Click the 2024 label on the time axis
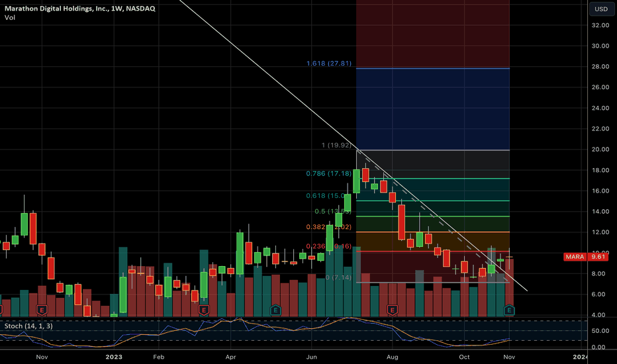The image size is (617, 364). click(x=580, y=357)
